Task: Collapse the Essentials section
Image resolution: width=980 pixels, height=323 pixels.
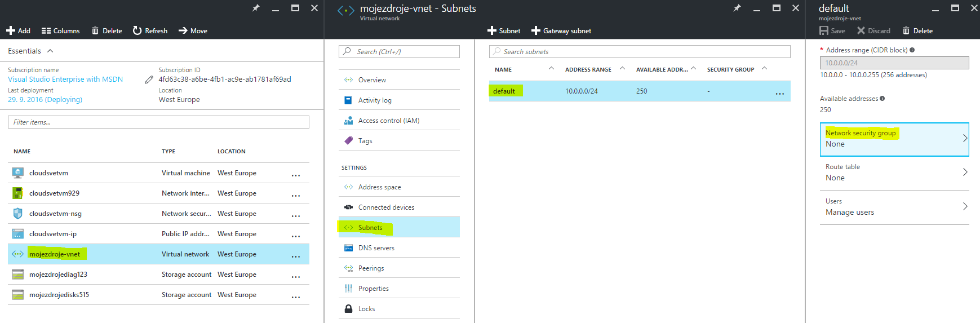Action: click(50, 51)
